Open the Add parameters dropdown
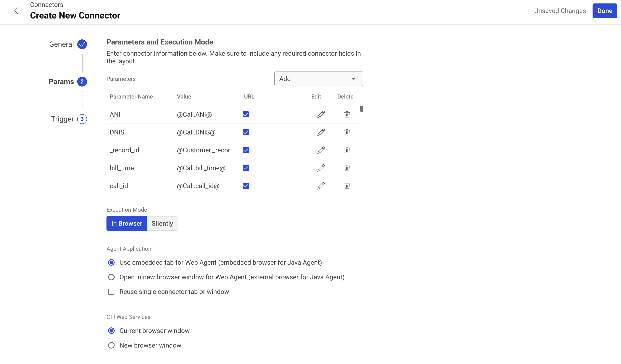This screenshot has width=621, height=364. tap(319, 79)
